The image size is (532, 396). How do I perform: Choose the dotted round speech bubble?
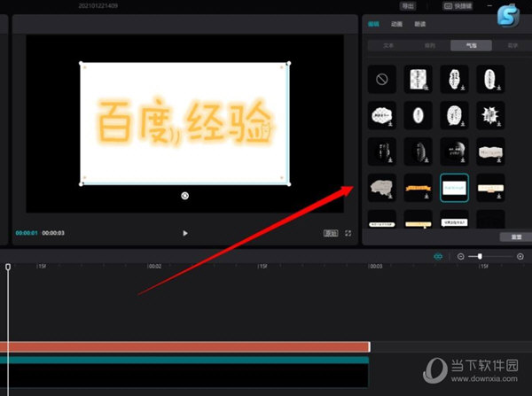pyautogui.click(x=454, y=116)
